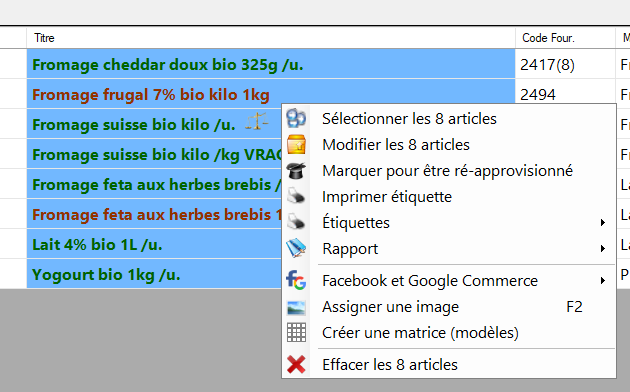Select row Fromage suisse bio kilo /kg VRAC
The width and height of the screenshot is (630, 392).
click(154, 154)
